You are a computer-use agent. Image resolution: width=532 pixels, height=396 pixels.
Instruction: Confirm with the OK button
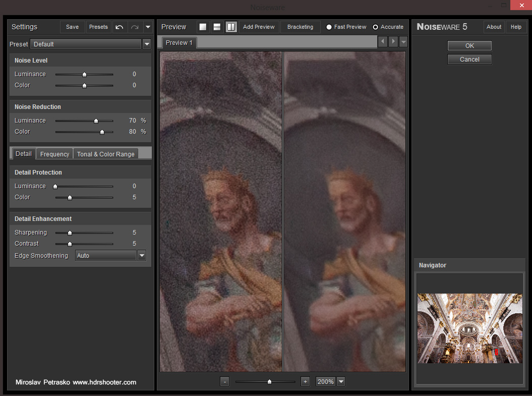point(469,46)
